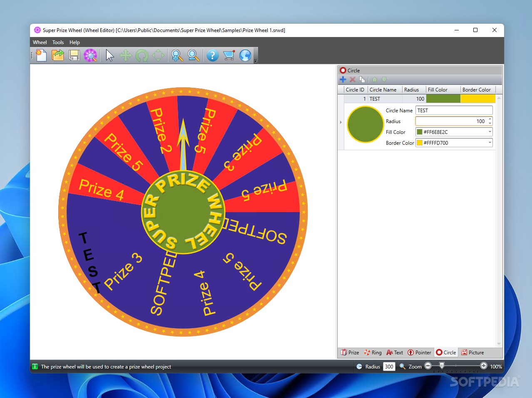Switch to the Ring tab

click(373, 353)
